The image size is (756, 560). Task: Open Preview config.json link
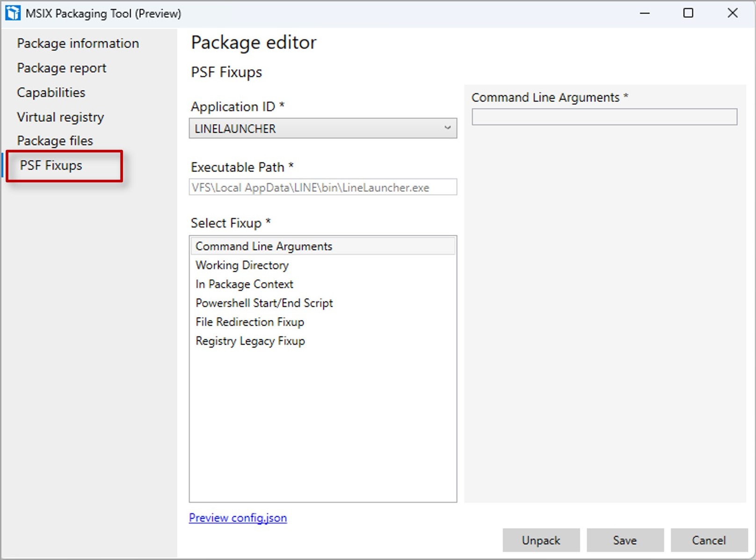coord(238,518)
